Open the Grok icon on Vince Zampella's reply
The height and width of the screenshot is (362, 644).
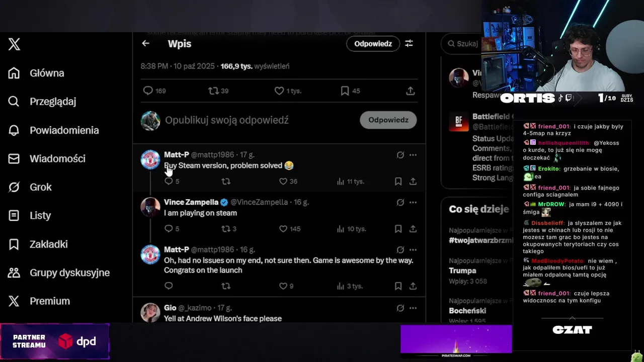(x=400, y=202)
